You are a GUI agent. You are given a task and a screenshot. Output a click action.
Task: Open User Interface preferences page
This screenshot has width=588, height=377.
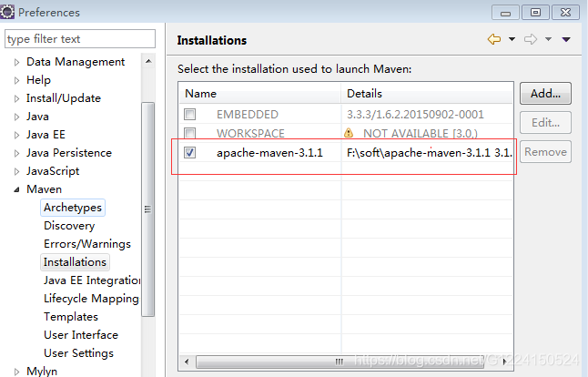(81, 334)
